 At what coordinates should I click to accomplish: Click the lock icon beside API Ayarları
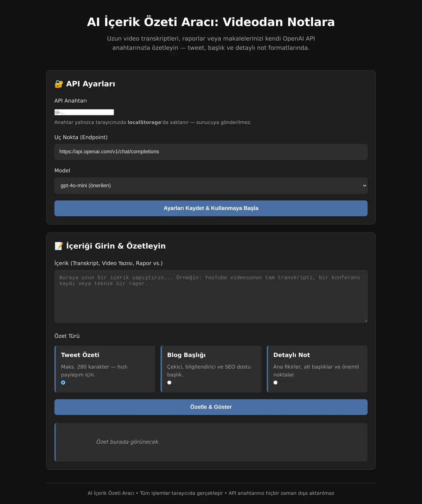[59, 84]
